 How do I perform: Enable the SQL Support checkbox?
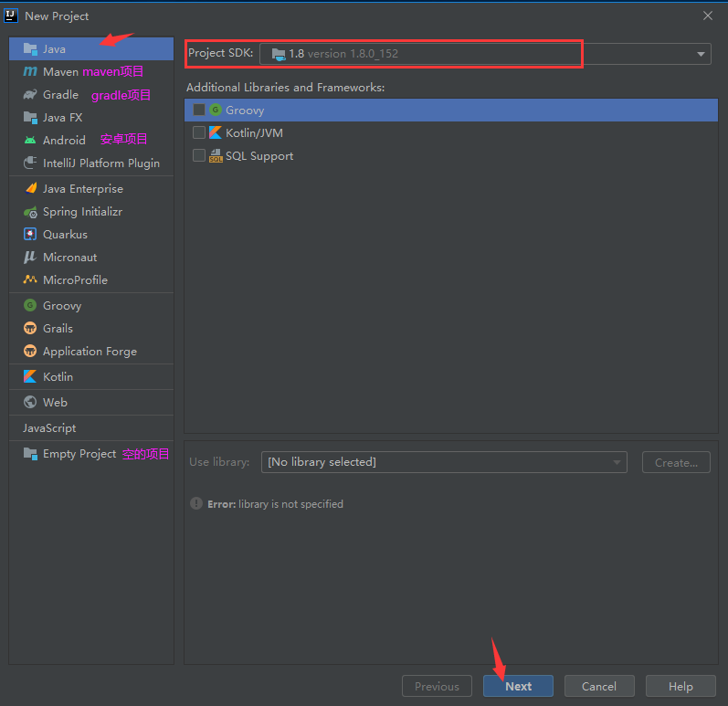[x=199, y=155]
